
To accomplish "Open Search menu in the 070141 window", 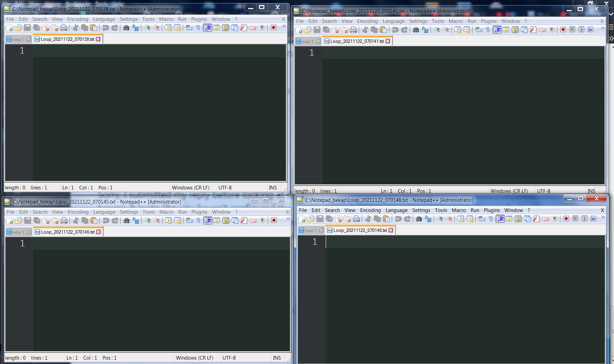I will pos(329,21).
